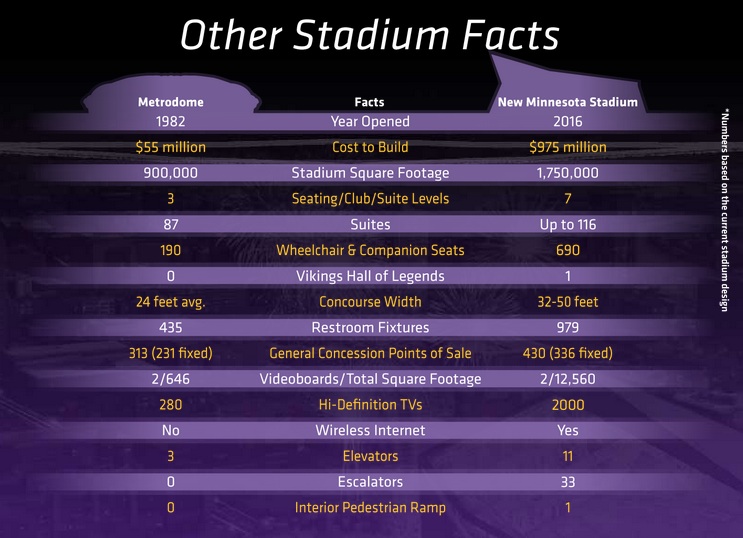743x538 pixels.
Task: Click the Escalators row label
Action: [x=370, y=481]
